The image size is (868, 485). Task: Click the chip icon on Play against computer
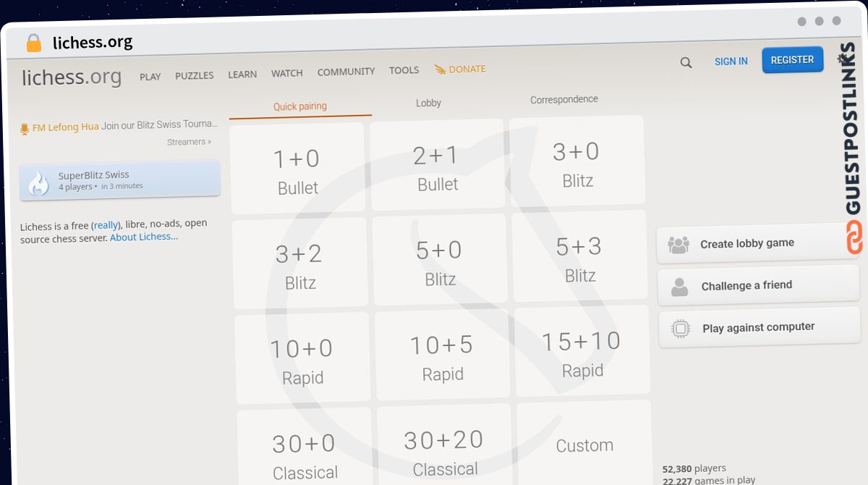coord(681,329)
